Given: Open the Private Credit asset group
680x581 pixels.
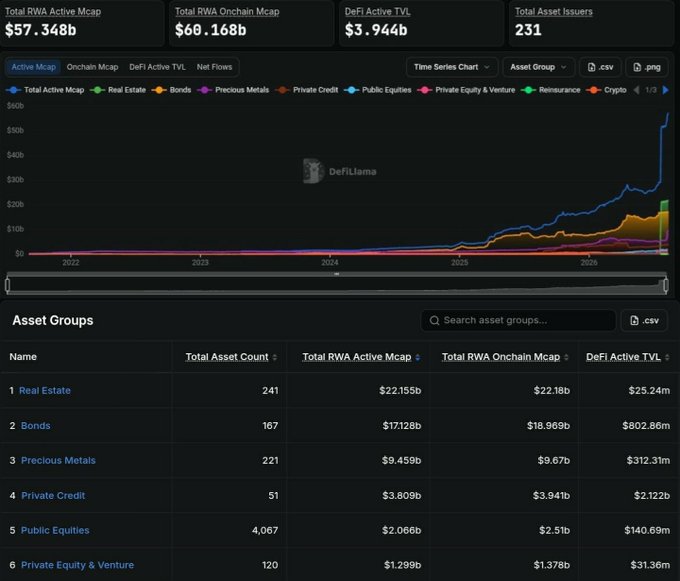Looking at the screenshot, I should click(53, 496).
